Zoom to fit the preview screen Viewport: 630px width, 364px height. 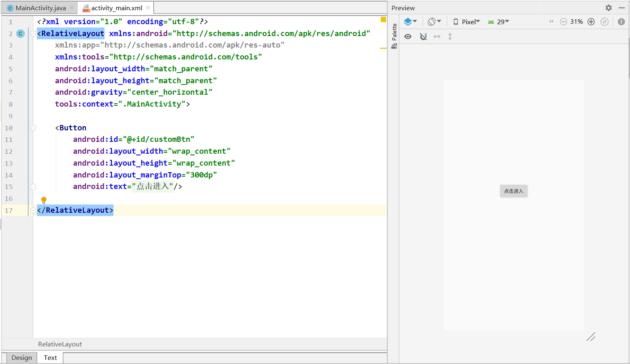coord(605,22)
